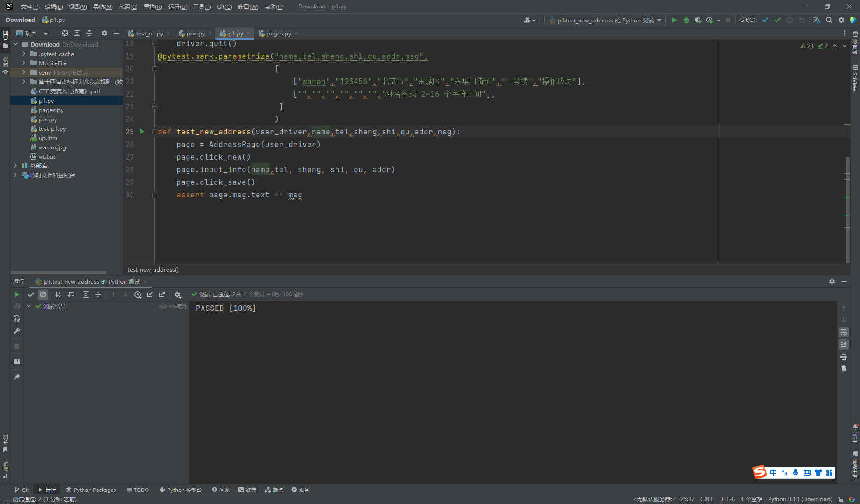Image resolution: width=860 pixels, height=504 pixels.
Task: Open Git history clock icon
Action: [x=790, y=20]
